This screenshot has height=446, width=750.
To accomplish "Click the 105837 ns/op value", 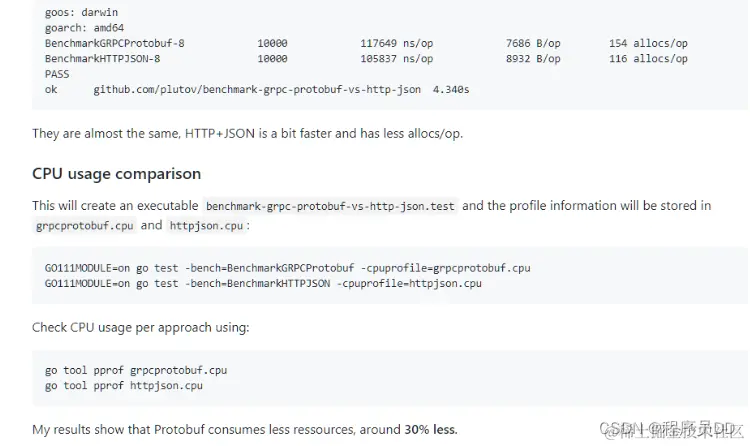I will pos(397,59).
